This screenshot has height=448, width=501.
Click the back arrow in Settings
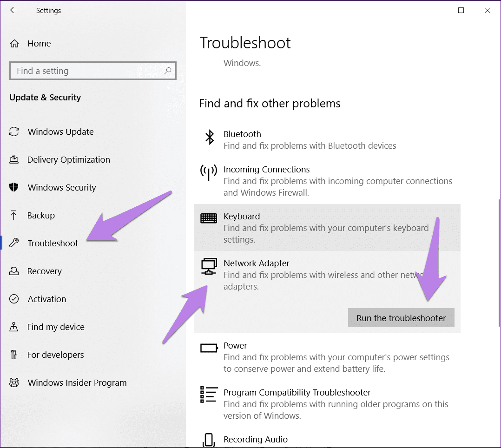[x=13, y=10]
